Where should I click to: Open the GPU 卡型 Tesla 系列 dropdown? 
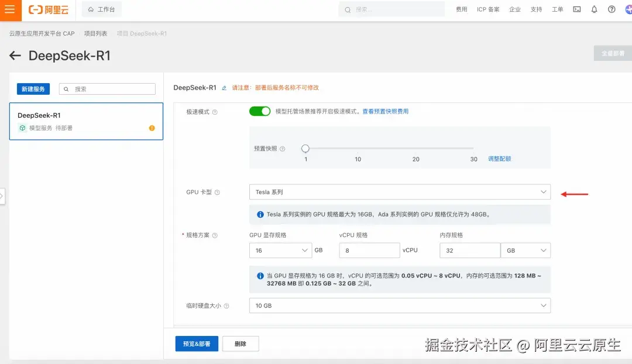400,191
